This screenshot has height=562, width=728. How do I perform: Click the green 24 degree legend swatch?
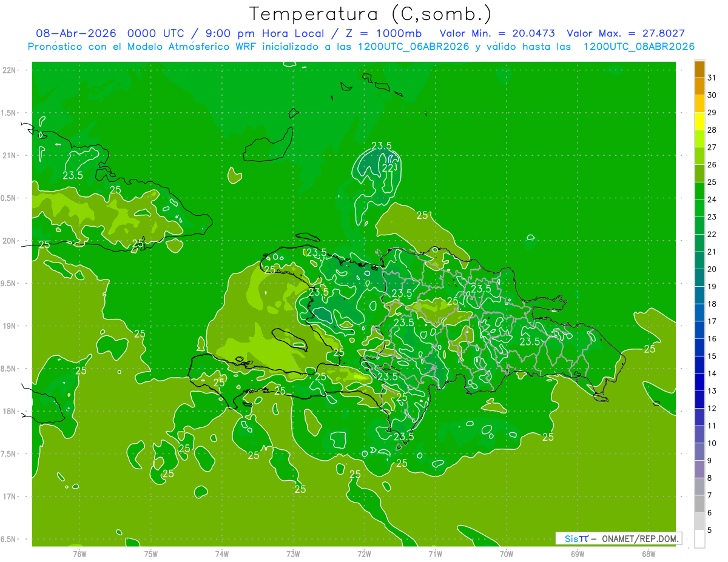(x=699, y=192)
